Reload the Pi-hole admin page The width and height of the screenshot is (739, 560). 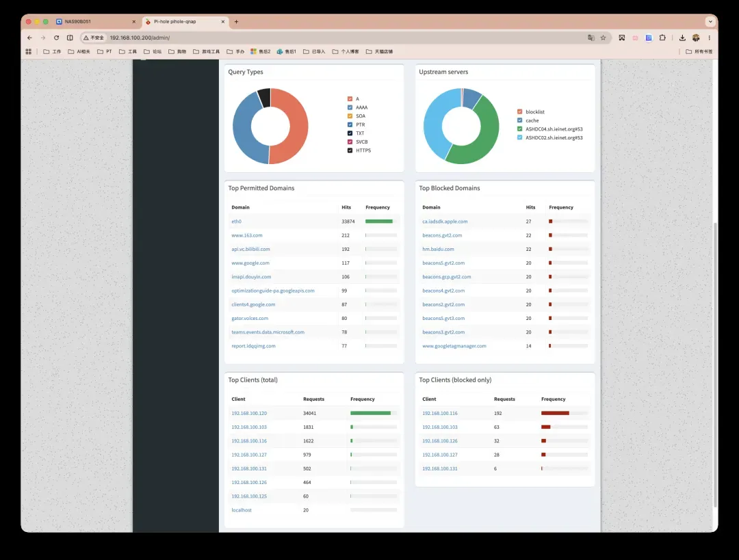coord(57,38)
